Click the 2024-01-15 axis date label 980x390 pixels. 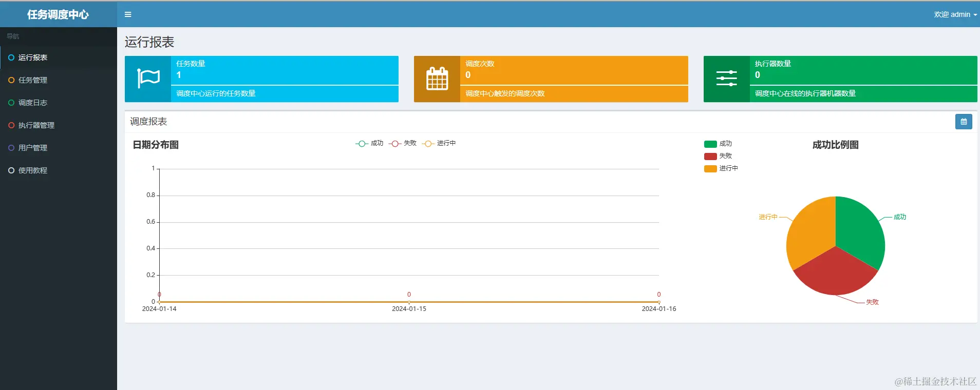click(409, 309)
